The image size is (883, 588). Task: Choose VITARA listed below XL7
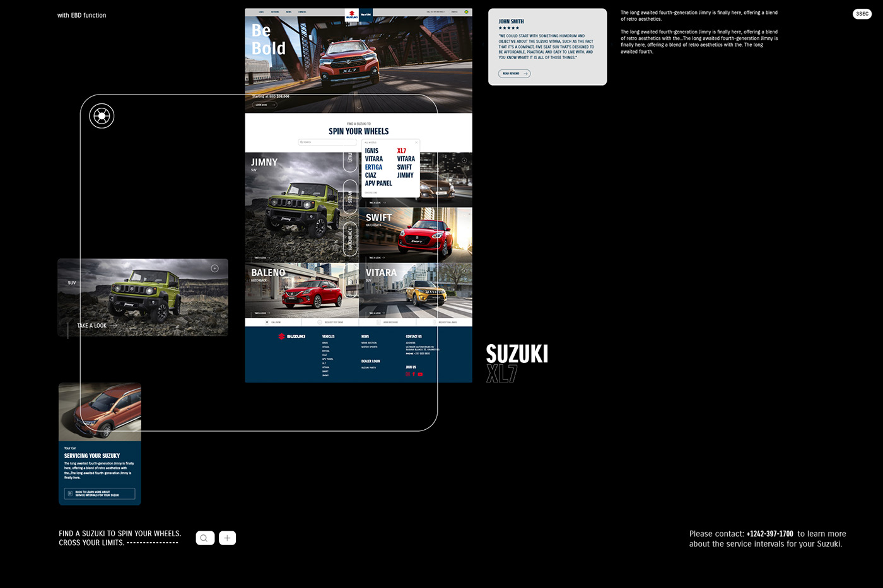click(x=406, y=159)
